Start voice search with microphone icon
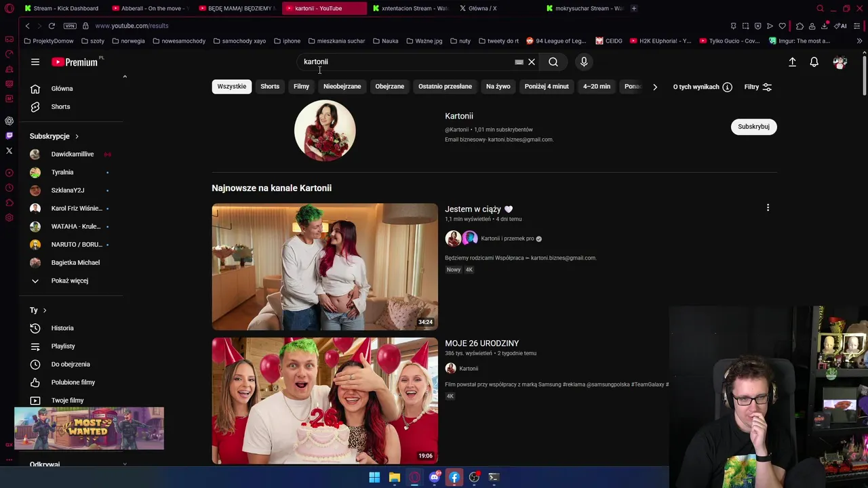This screenshot has width=868, height=488. [x=584, y=62]
